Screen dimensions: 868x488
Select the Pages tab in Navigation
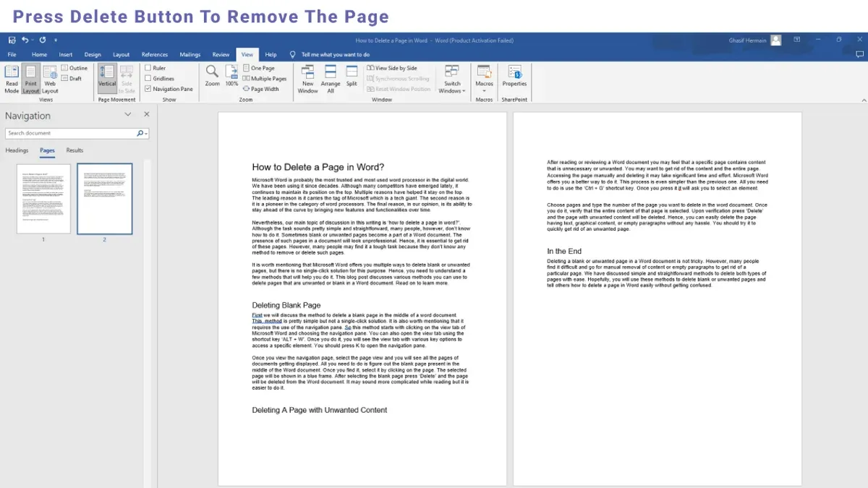(x=47, y=150)
